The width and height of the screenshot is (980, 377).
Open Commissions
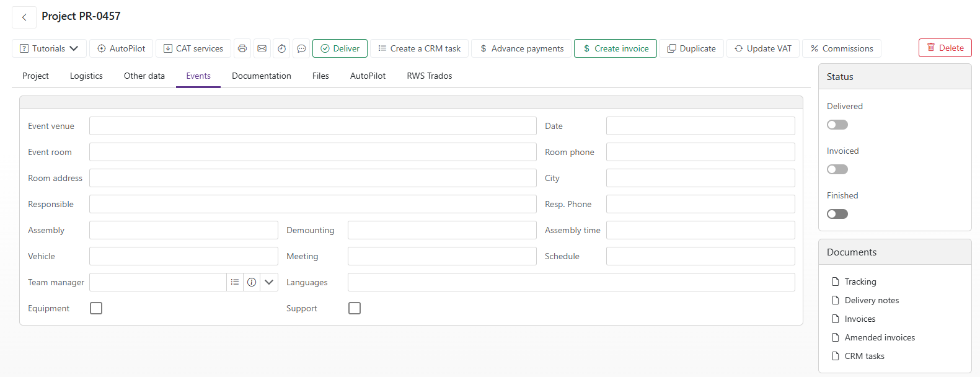842,48
